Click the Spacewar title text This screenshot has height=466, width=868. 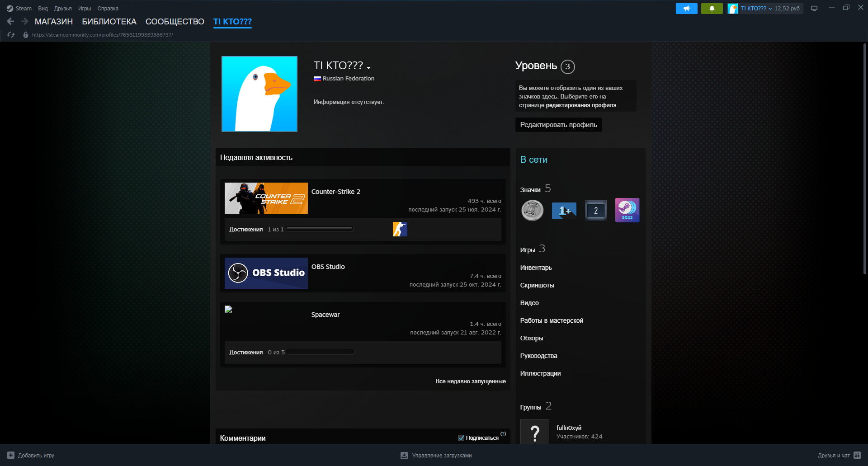tap(325, 315)
